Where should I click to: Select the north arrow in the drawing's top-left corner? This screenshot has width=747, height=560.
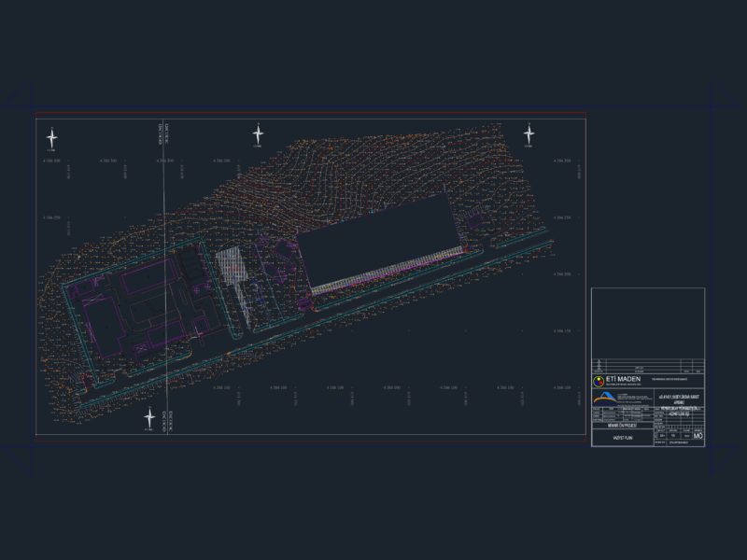click(52, 138)
